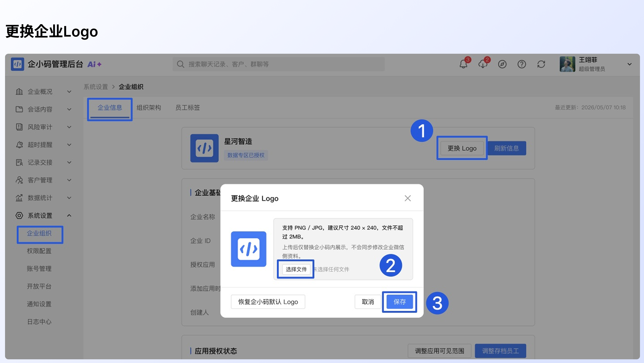Screen dimensions: 644x363
Task: Click the logo preview in the dialog
Action: (x=249, y=249)
